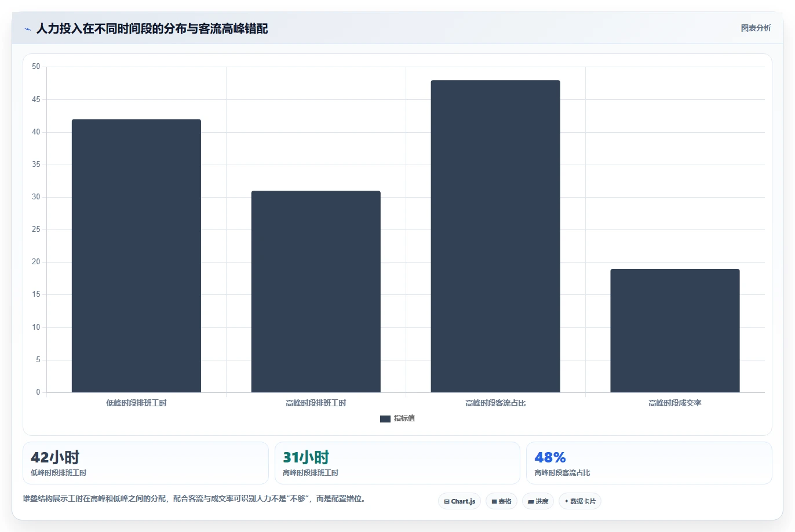Image resolution: width=795 pixels, height=532 pixels.
Task: Click the 指标值 legend label
Action: point(404,418)
